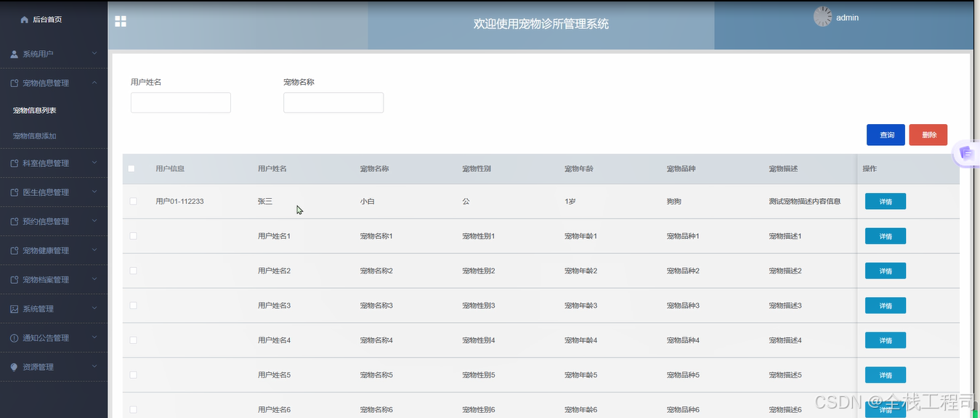This screenshot has width=980, height=418.
Task: Open 详情 for the 用户姓名1 row
Action: tap(886, 236)
